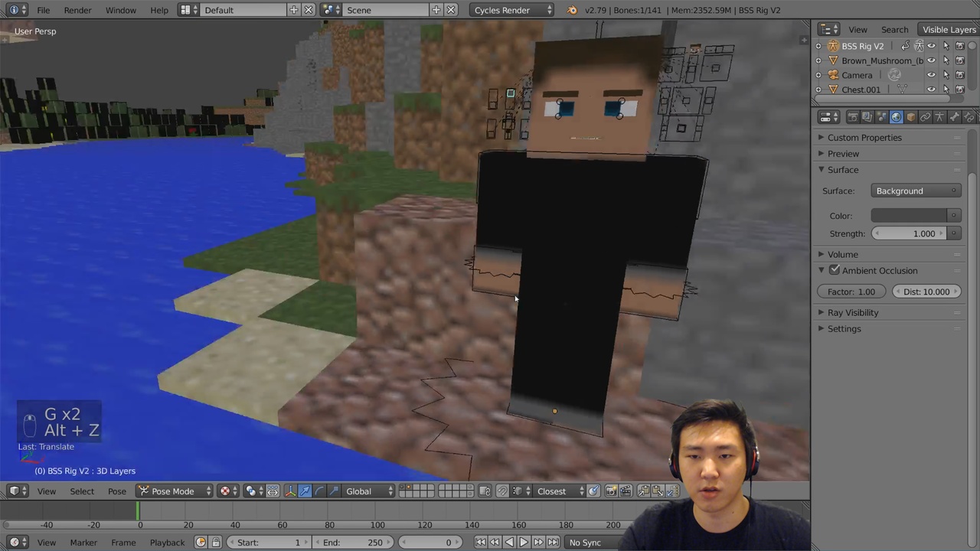
Task: Open the Armature data properties tab
Action: (x=939, y=117)
